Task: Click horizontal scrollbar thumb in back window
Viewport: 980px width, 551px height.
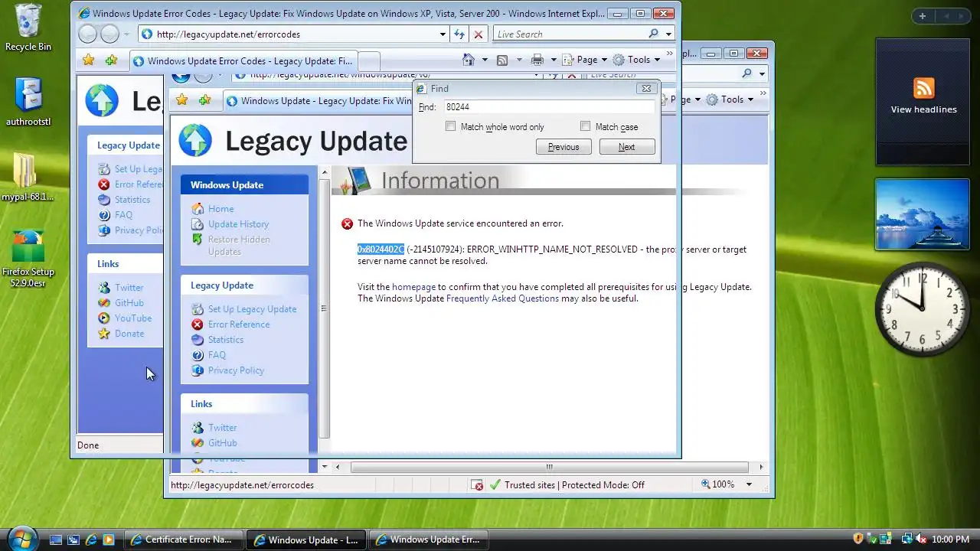Action: coord(549,467)
